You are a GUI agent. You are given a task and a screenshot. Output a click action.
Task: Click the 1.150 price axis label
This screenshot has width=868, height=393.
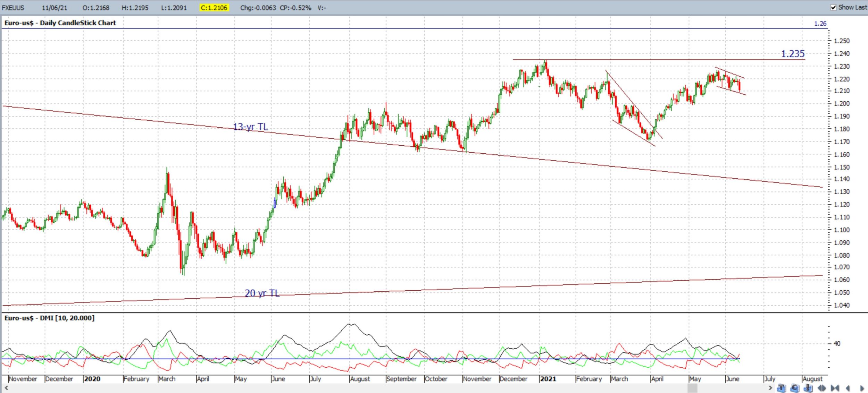click(842, 167)
